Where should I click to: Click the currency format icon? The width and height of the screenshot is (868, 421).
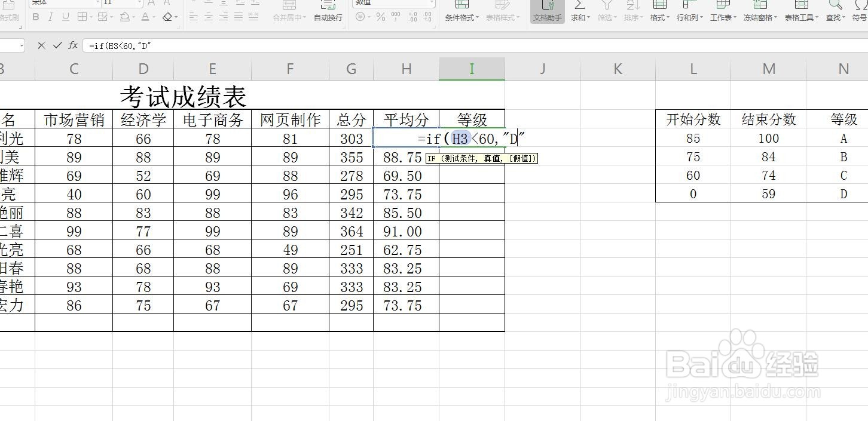pos(360,17)
